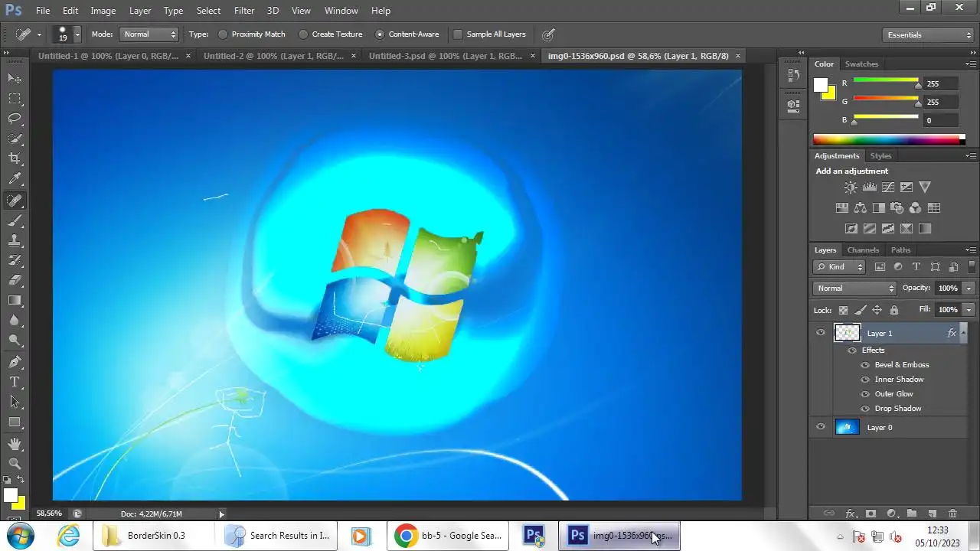The width and height of the screenshot is (980, 551).
Task: Toggle the Bevel & Emboss effect visibility
Action: point(865,365)
